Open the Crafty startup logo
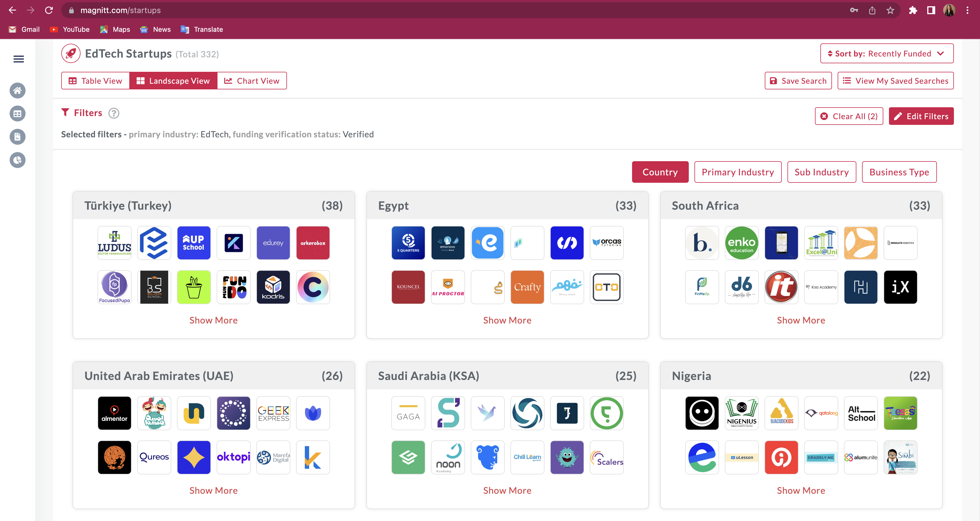The image size is (980, 521). point(527,287)
